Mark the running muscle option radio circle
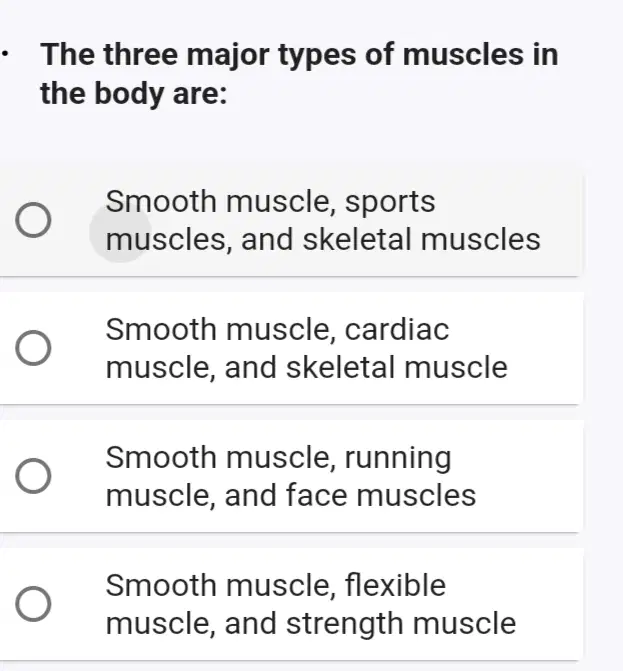This screenshot has width=623, height=671. [x=33, y=476]
